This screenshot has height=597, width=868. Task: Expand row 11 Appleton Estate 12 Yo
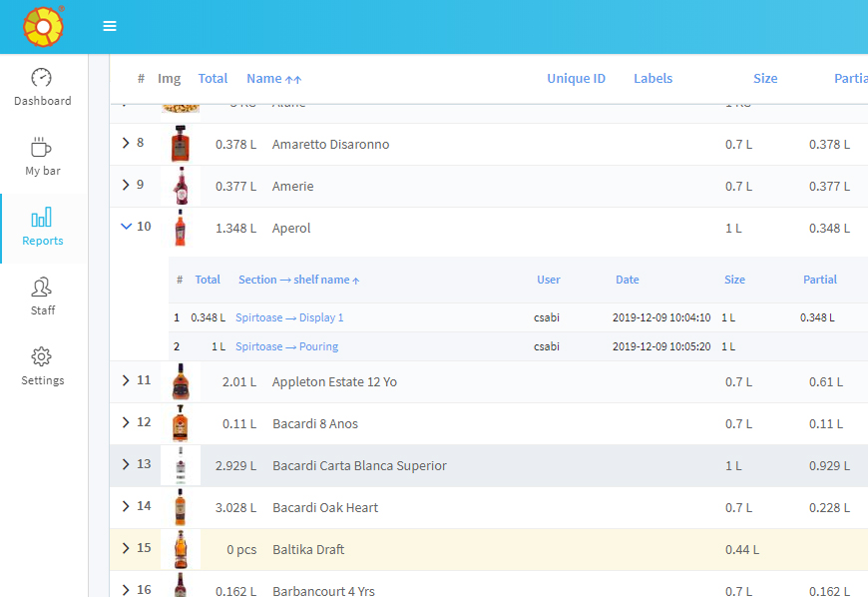[x=126, y=380]
